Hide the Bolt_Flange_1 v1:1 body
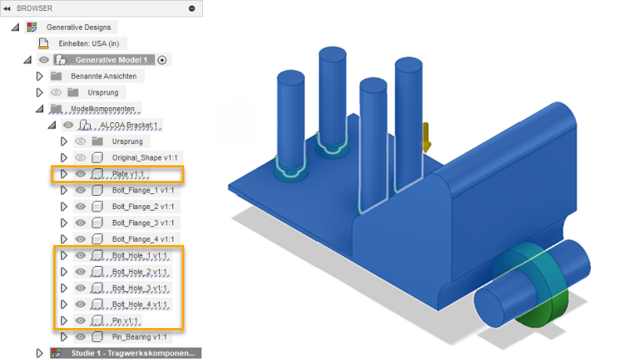 click(x=81, y=190)
